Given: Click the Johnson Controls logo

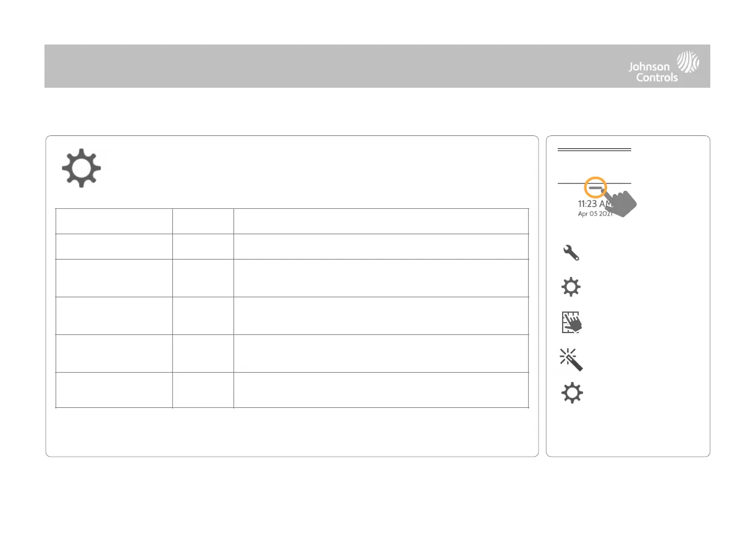Looking at the screenshot, I should pos(664,66).
